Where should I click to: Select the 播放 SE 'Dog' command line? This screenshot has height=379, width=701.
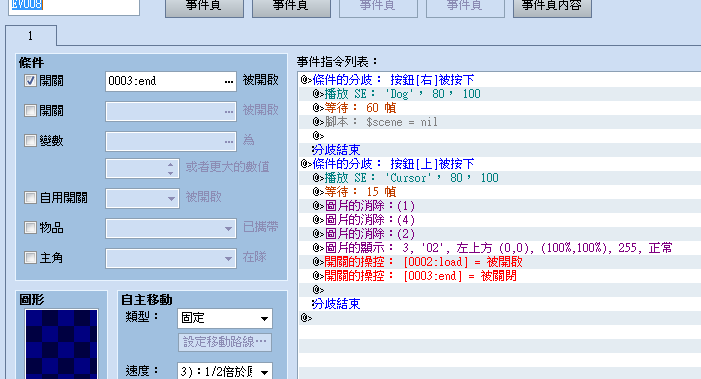500,94
